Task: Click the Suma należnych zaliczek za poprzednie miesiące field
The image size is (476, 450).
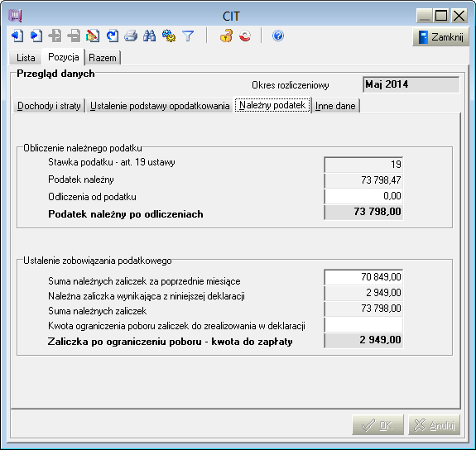Action: [x=363, y=277]
